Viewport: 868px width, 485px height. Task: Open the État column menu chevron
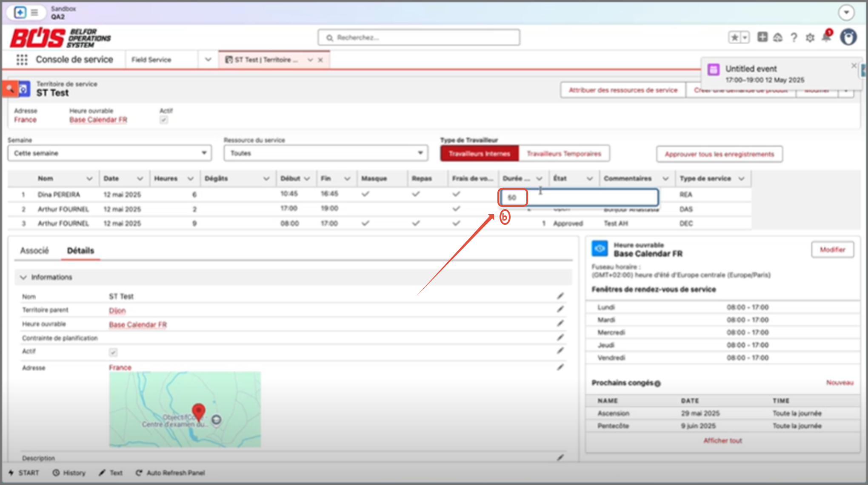click(590, 179)
